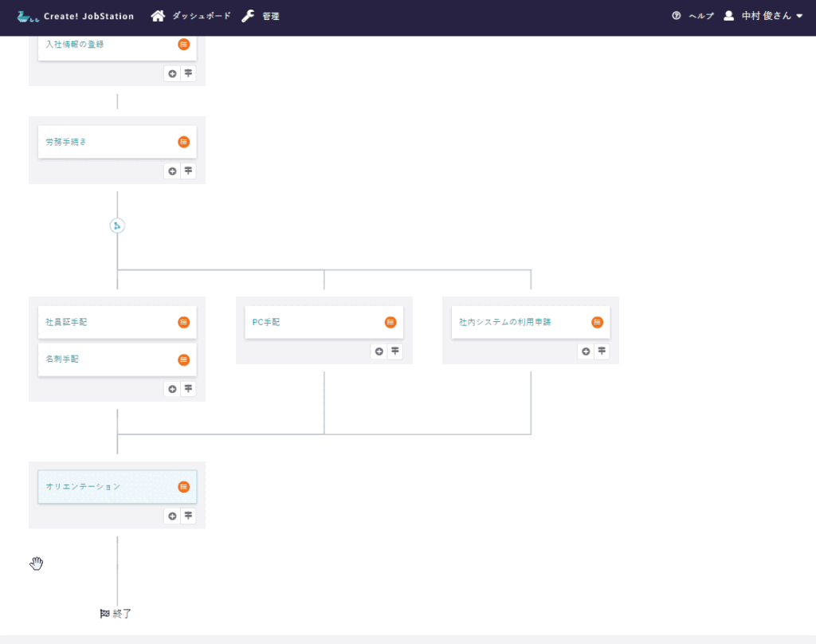Open the ヘルプ link
Image resolution: width=816 pixels, height=644 pixels.
tap(692, 16)
